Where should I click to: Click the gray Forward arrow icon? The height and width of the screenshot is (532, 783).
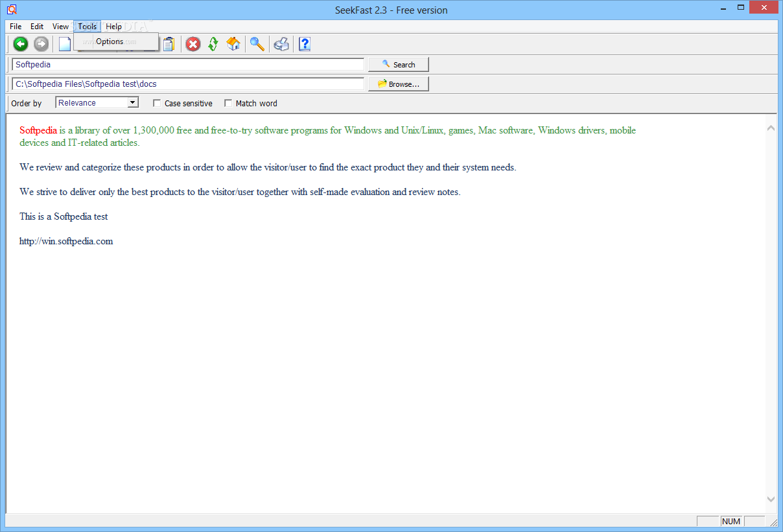(x=41, y=44)
